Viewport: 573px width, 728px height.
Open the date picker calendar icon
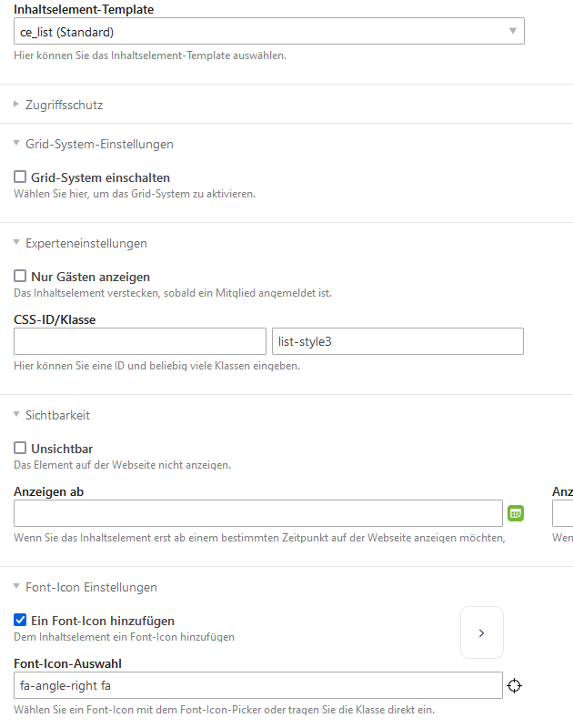tap(516, 513)
